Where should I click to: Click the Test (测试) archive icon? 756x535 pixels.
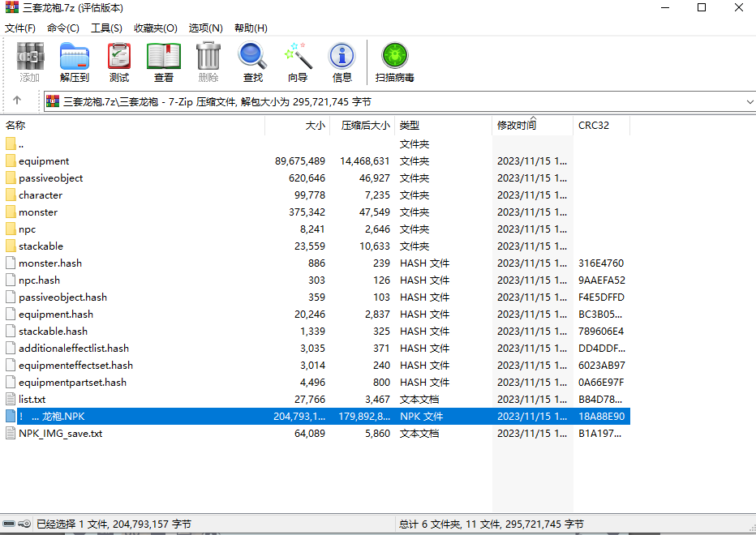click(119, 57)
